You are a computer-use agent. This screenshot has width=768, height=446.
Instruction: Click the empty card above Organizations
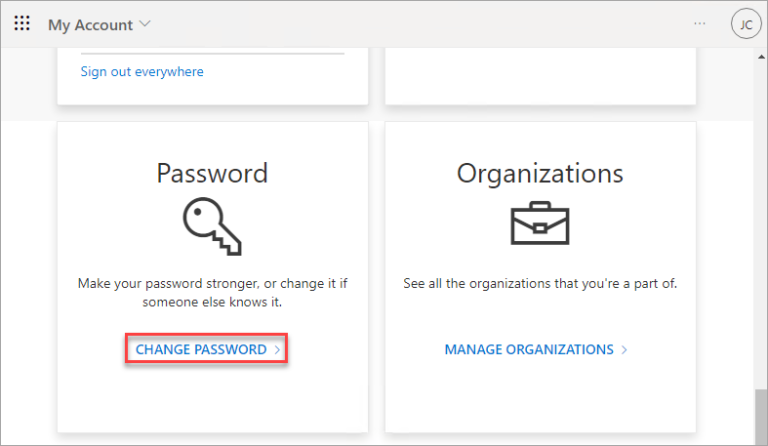click(x=540, y=80)
